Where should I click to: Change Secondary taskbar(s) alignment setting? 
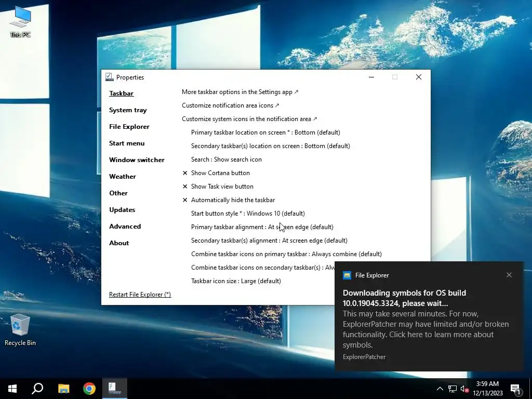pyautogui.click(x=270, y=241)
